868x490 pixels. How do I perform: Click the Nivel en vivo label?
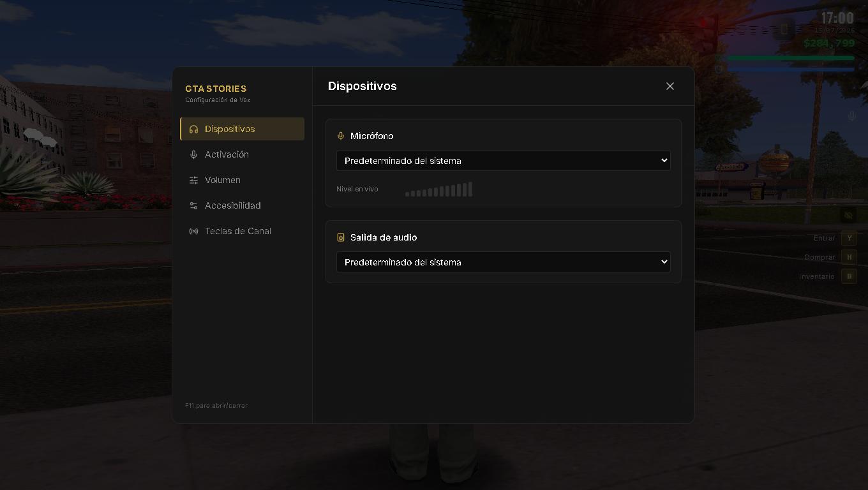click(x=357, y=189)
